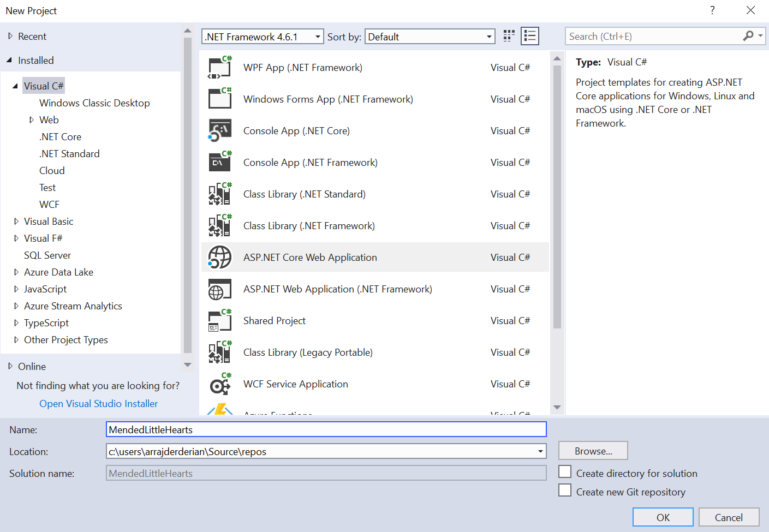Enable Create directory for solution
The image size is (769, 532).
pos(565,471)
